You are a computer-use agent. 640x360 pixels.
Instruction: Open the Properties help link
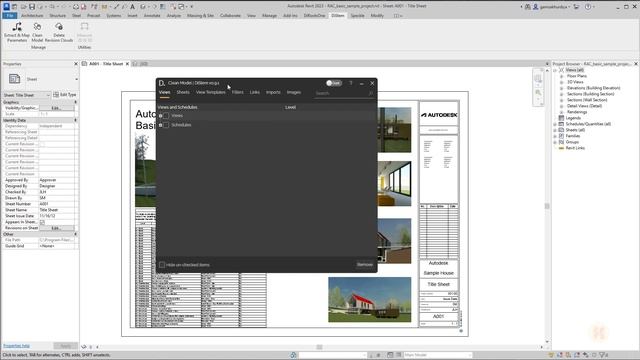[16, 346]
